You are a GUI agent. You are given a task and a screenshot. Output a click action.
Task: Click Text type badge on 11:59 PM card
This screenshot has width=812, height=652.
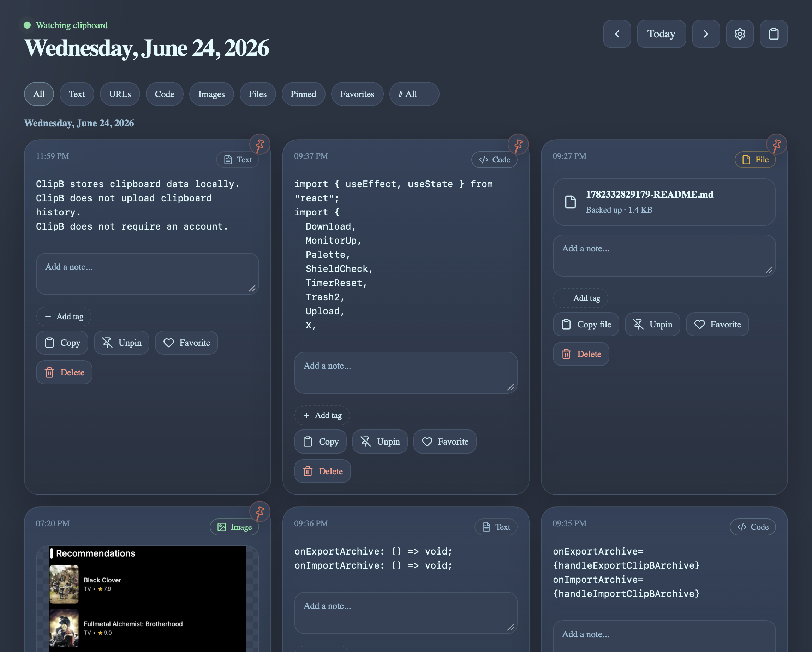pyautogui.click(x=238, y=160)
